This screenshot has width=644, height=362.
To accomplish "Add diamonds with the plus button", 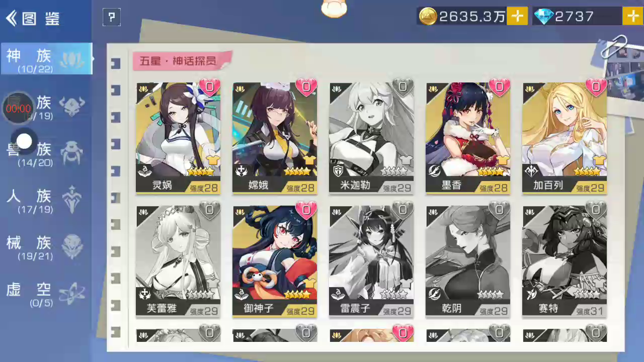I will pos(632,16).
